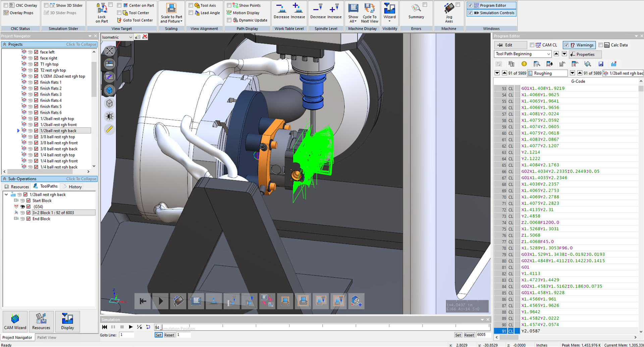The image size is (644, 347).
Task: Collapse the '1/2ball rest rgh back' tree node
Action: coord(6,194)
